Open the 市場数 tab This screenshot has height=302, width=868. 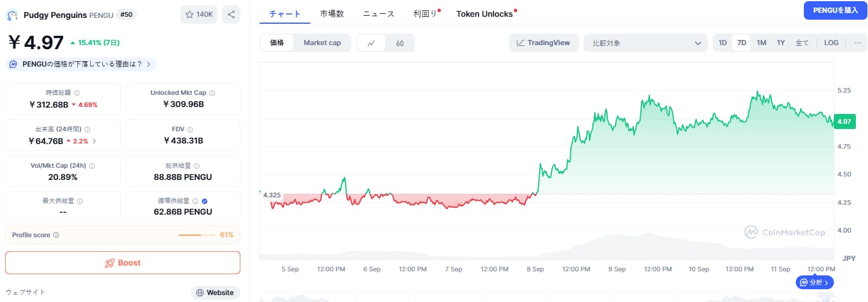point(332,14)
